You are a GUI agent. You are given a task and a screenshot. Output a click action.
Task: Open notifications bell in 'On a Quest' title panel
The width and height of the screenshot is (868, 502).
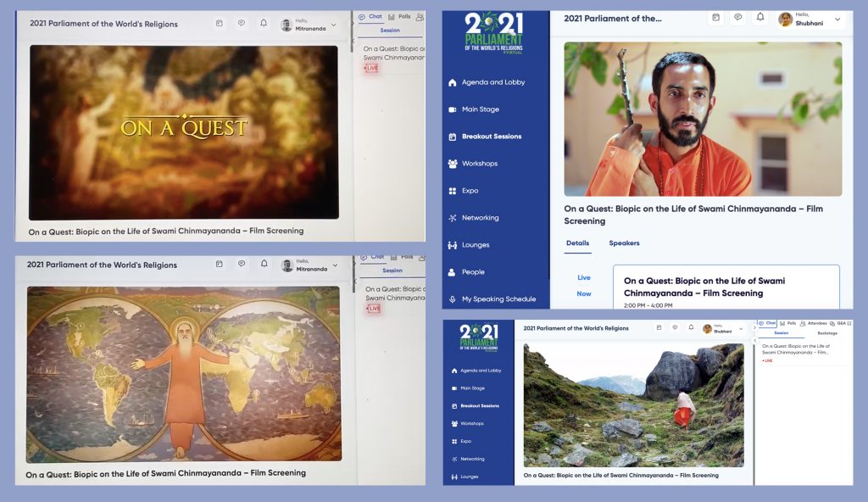pos(264,23)
